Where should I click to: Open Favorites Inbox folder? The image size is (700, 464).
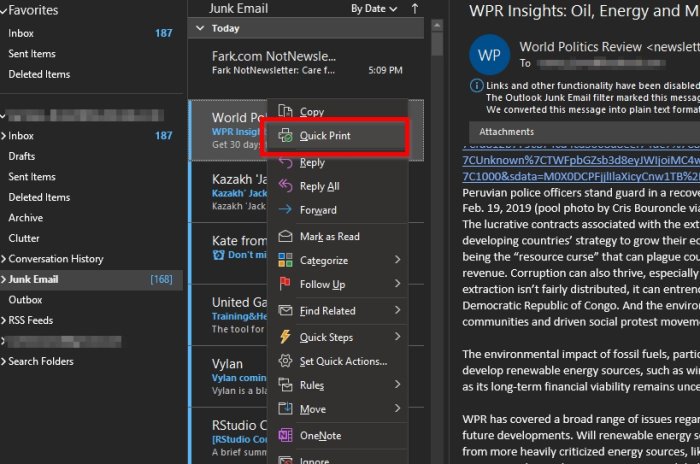pos(91,33)
